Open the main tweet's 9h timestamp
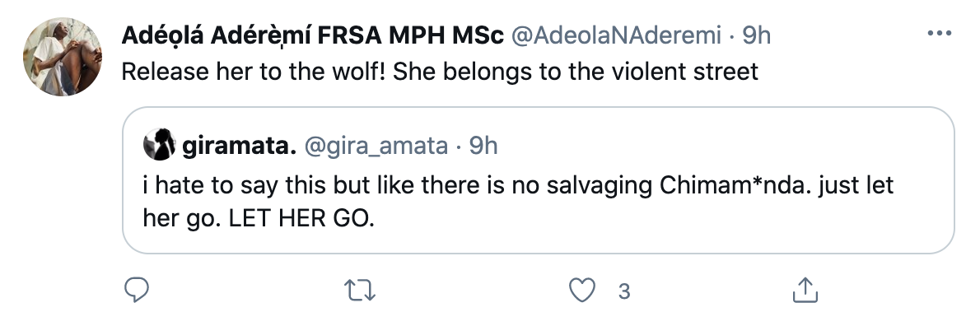 pyautogui.click(x=756, y=35)
